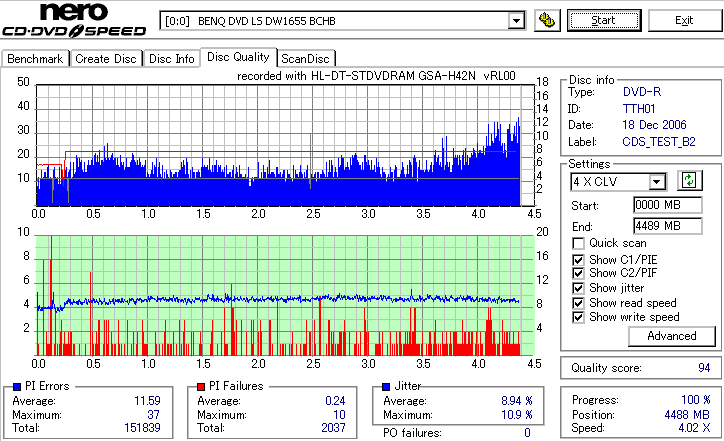
Task: Click the options tools icon beside Start
Action: click(x=547, y=21)
